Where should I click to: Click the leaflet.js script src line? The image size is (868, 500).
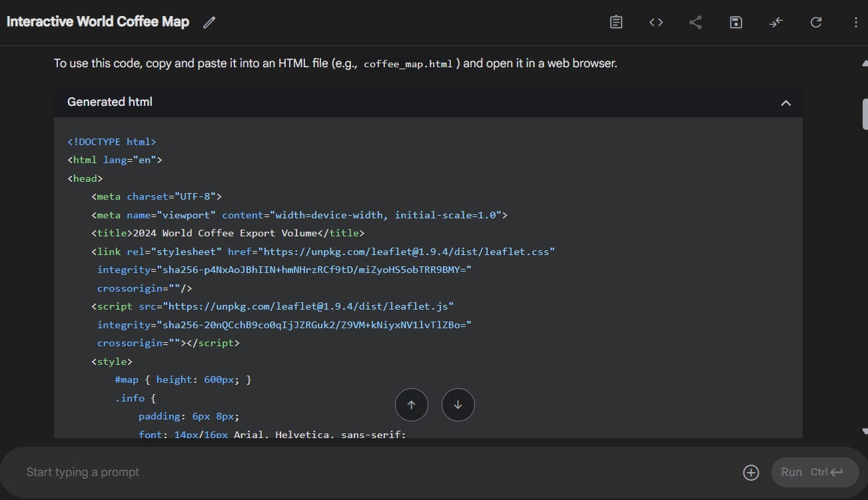272,306
